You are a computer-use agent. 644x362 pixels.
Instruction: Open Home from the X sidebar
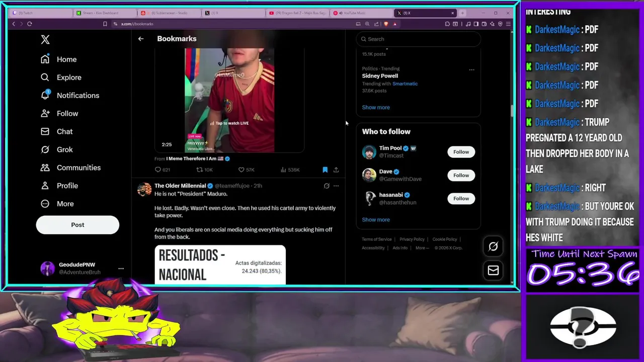(x=59, y=59)
